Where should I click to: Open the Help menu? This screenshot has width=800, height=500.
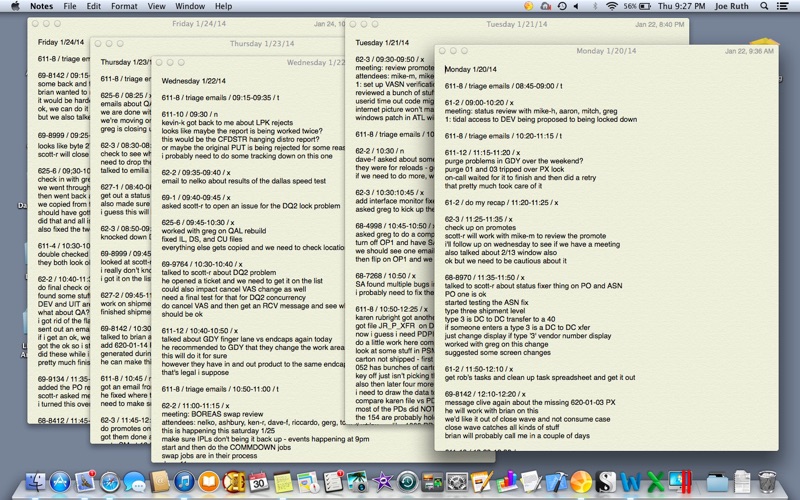[223, 6]
